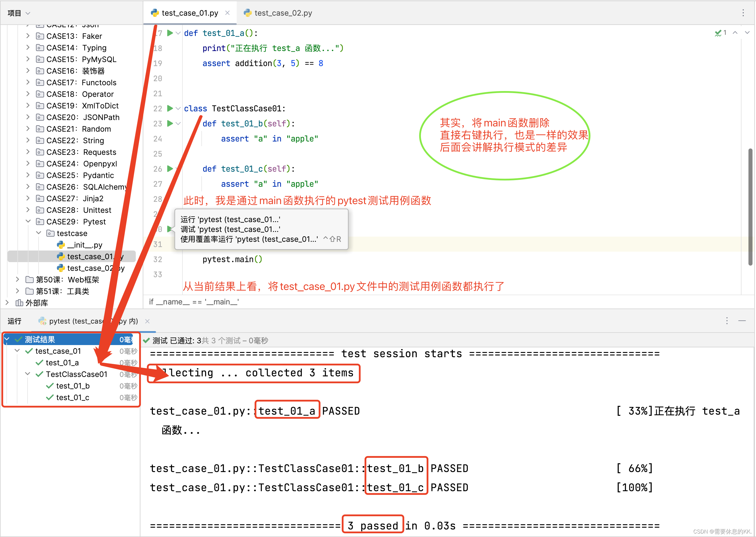Expand 外部库 node
Image resolution: width=756 pixels, height=537 pixels.
(7, 302)
